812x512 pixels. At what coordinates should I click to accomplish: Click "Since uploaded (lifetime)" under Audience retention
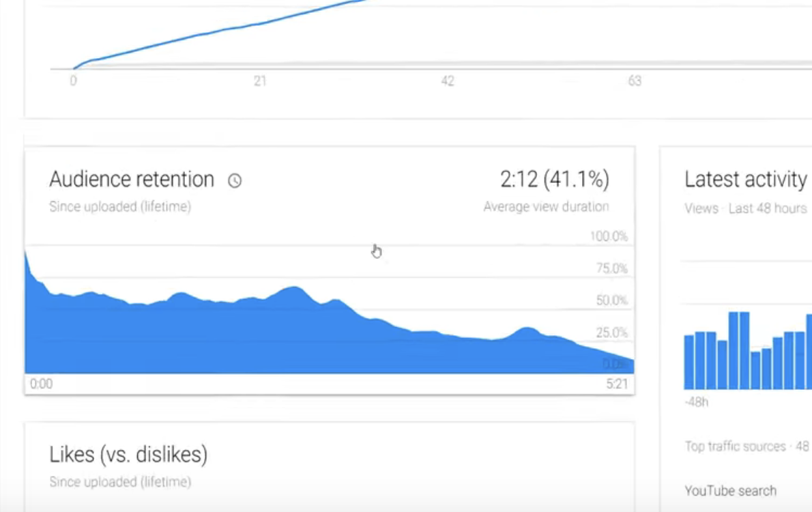pyautogui.click(x=120, y=207)
